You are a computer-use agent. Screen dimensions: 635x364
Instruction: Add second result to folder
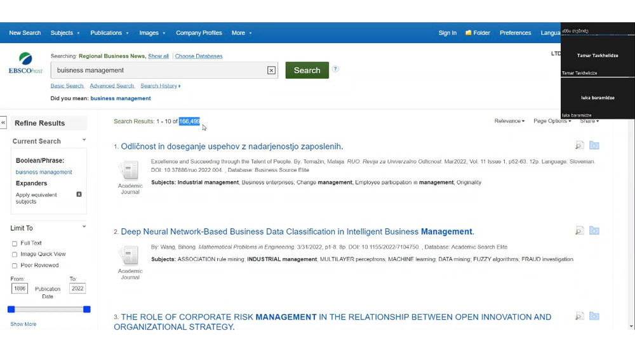point(594,231)
